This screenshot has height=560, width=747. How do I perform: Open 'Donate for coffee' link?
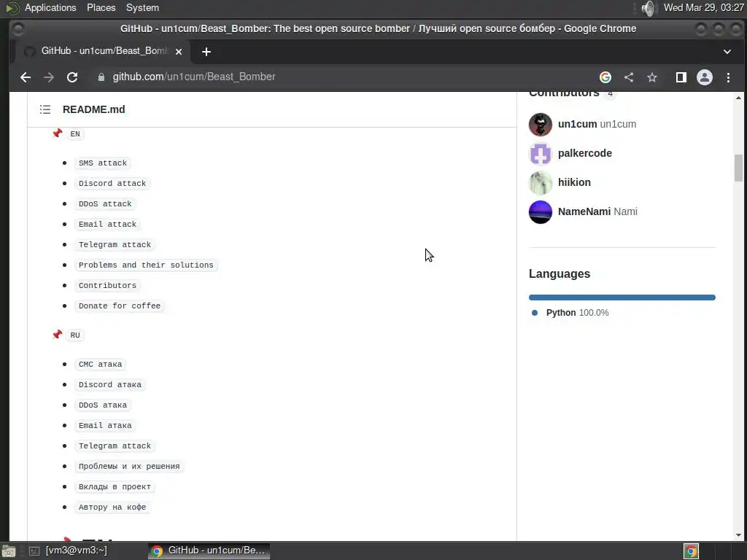120,306
